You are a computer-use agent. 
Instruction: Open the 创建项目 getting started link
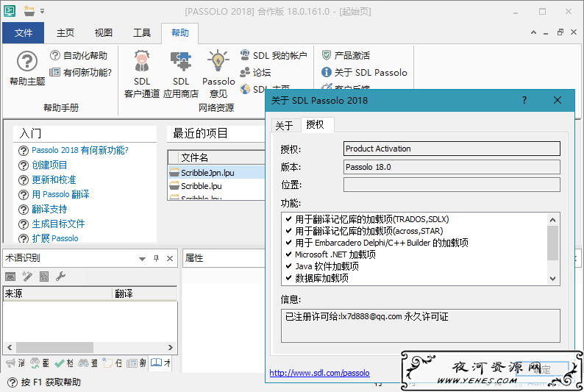[49, 165]
